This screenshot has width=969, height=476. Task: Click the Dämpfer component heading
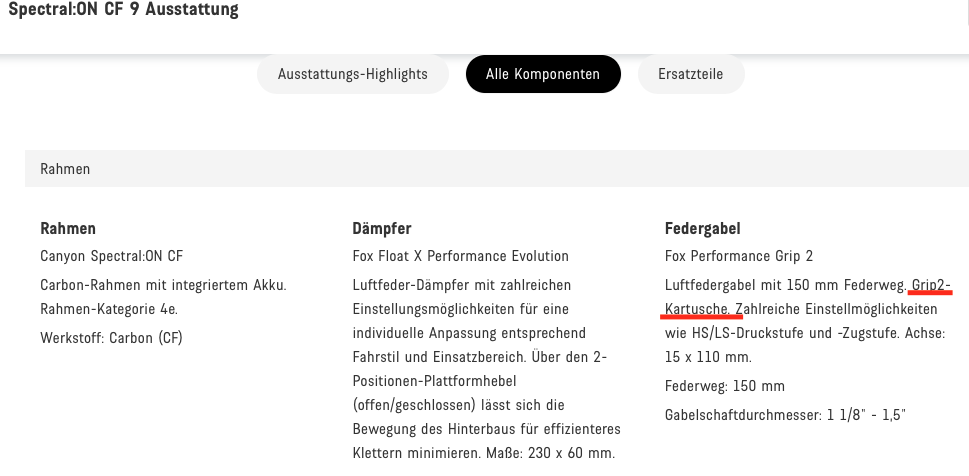coord(382,229)
